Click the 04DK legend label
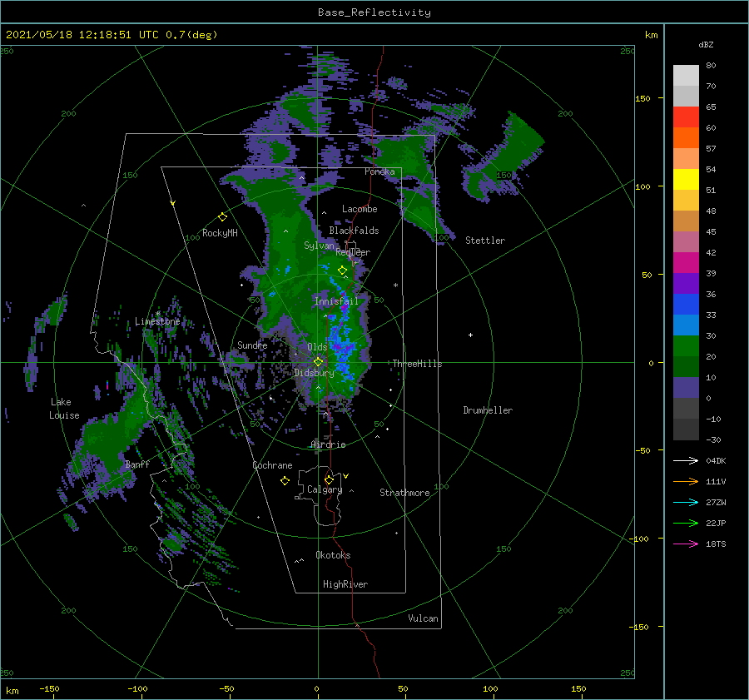Image resolution: width=749 pixels, height=700 pixels. 716,460
